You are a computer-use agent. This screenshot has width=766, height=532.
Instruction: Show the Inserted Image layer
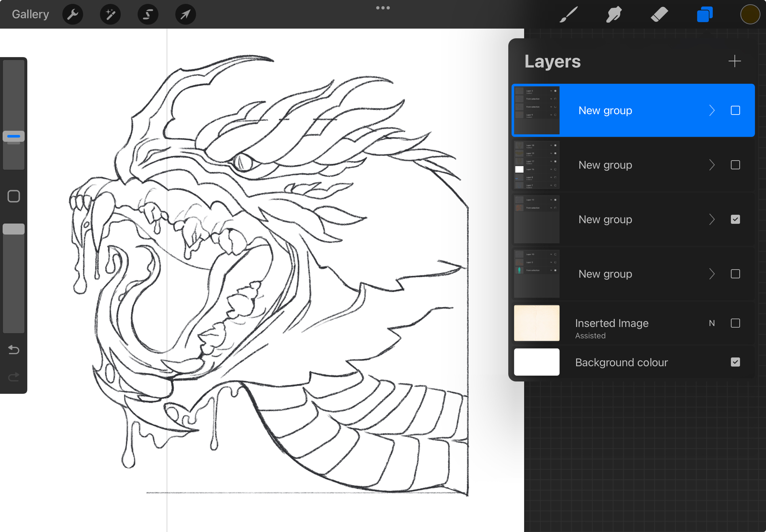735,323
